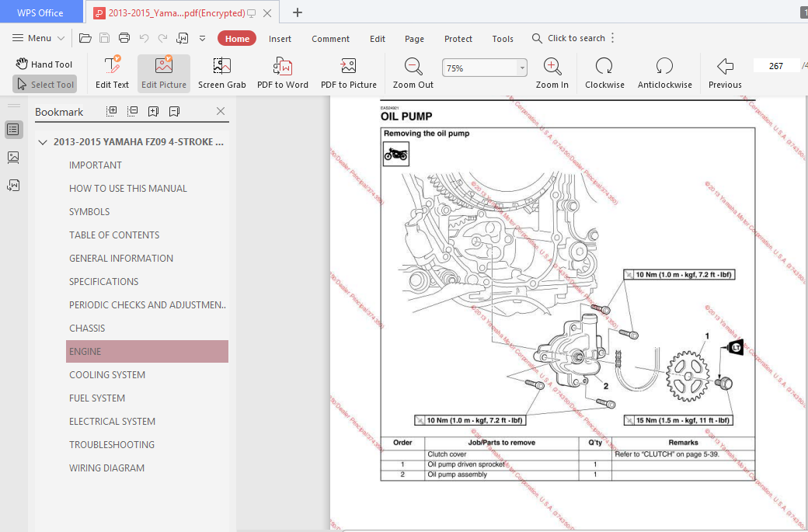This screenshot has width=808, height=532.
Task: Go to HOW TO USE THIS MANUAL bookmark
Action: (127, 189)
